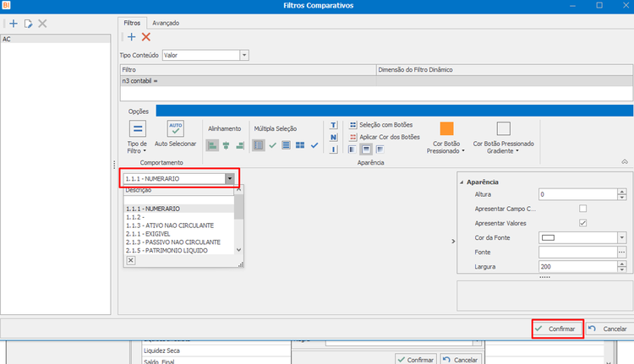This screenshot has width=634, height=364.
Task: Choose the blue checkmark multiple selection mode
Action: pyautogui.click(x=314, y=145)
